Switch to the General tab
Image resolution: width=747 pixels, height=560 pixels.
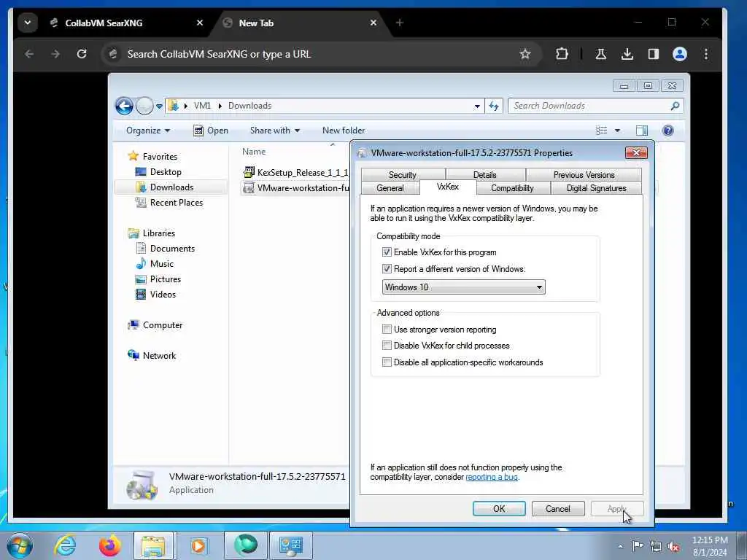click(x=390, y=188)
